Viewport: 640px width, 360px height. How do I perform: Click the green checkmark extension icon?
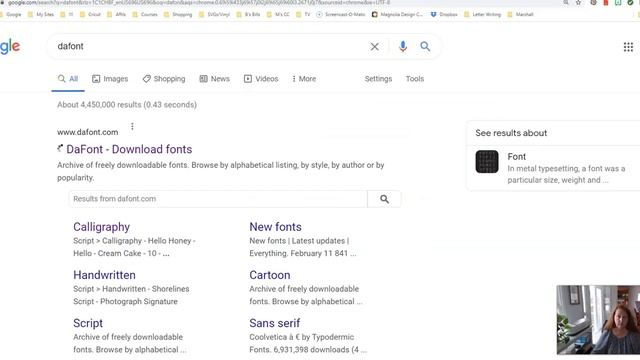coord(630,2)
